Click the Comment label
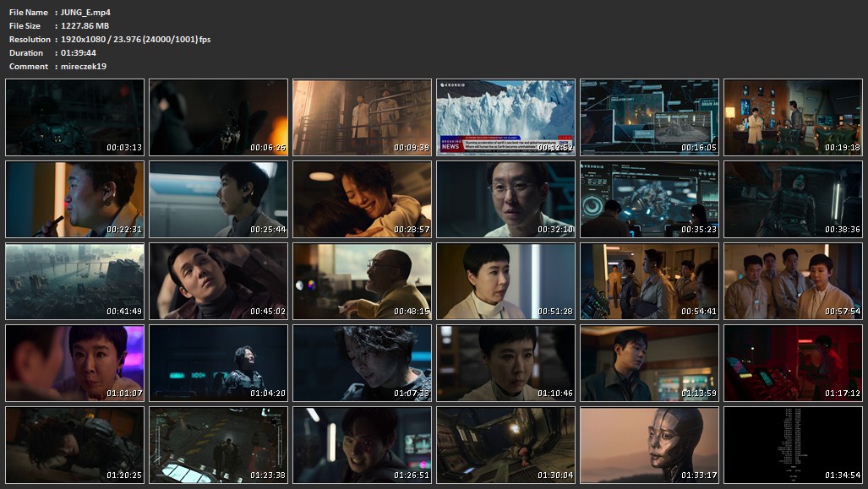 click(x=29, y=67)
